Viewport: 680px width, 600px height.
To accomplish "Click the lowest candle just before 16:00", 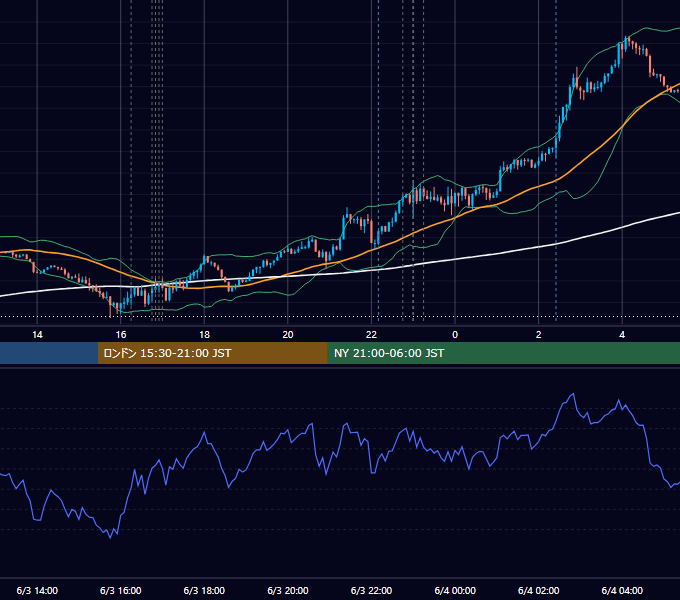I will pos(111,306).
